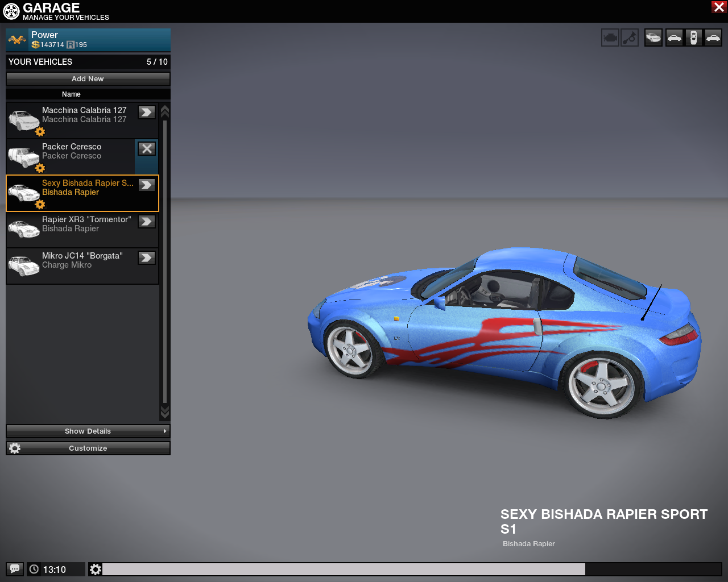Click the bottom progress bar

coord(412,569)
